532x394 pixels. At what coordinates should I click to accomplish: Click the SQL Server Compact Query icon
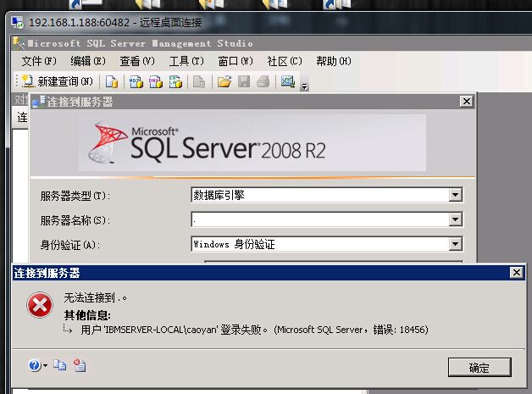(199, 82)
